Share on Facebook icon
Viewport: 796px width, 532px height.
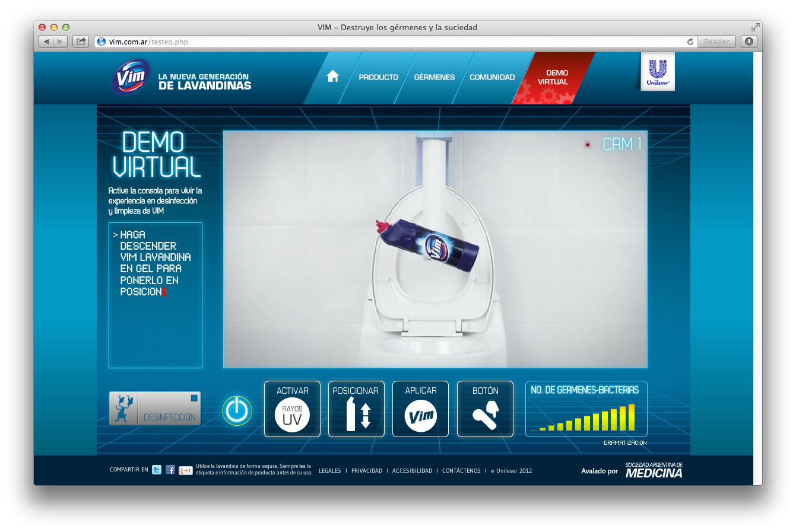click(x=170, y=470)
